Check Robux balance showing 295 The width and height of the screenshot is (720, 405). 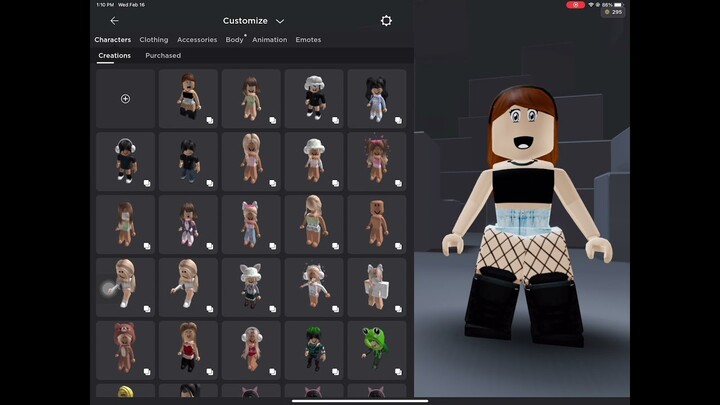tap(613, 12)
